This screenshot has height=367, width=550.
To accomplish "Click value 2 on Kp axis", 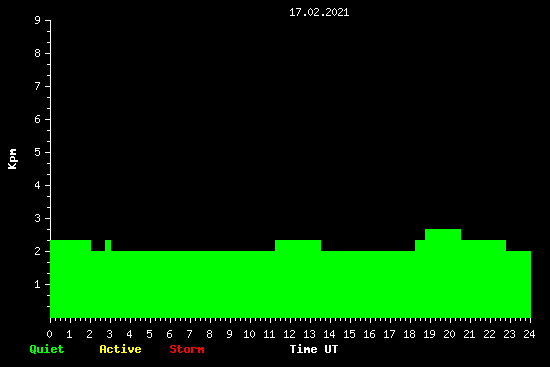I will click(x=38, y=251).
